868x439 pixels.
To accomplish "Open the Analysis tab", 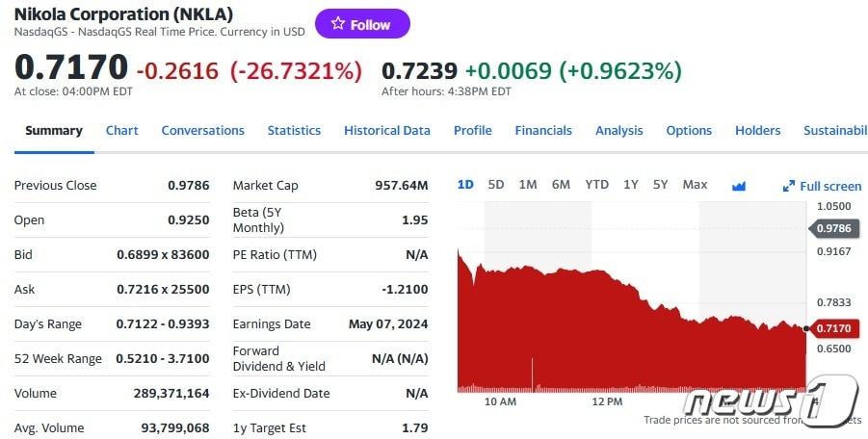I will [x=618, y=131].
